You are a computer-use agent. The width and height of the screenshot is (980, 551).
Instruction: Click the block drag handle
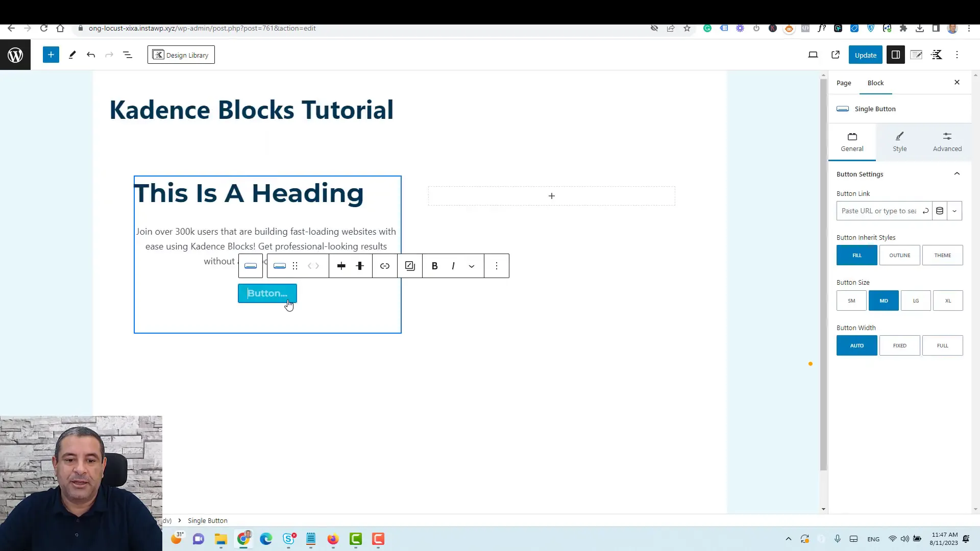point(295,266)
